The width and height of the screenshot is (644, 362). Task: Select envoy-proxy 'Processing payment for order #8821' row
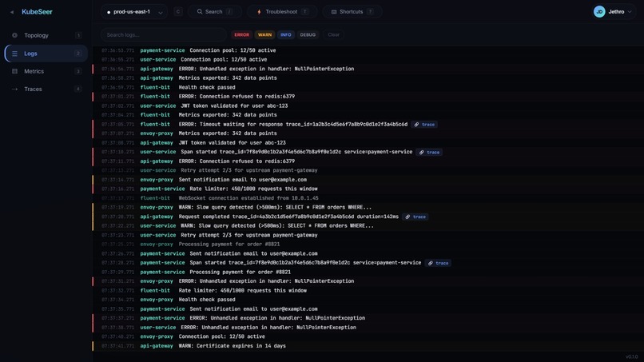368,245
